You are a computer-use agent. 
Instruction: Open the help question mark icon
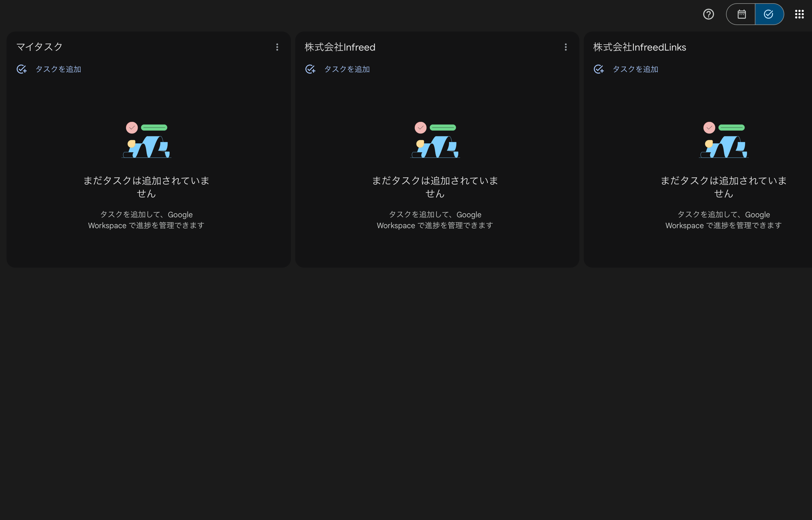tap(708, 14)
